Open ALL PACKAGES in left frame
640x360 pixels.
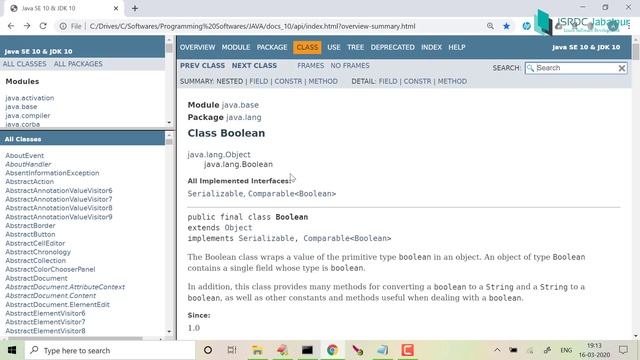(x=78, y=64)
